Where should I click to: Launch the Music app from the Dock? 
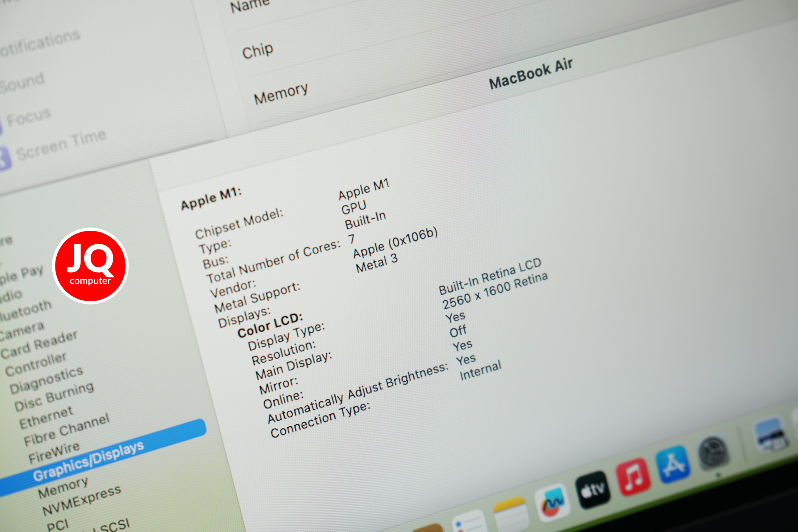click(x=634, y=477)
